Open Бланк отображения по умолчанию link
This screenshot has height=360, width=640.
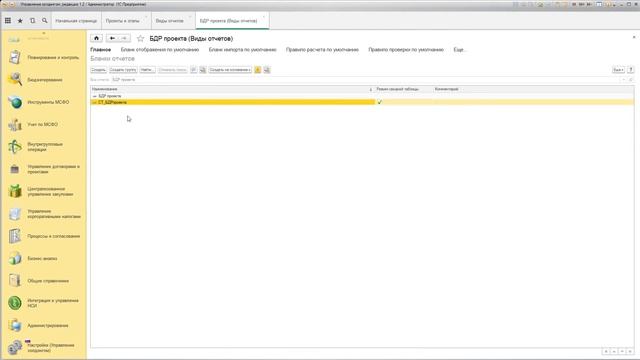[x=160, y=50]
